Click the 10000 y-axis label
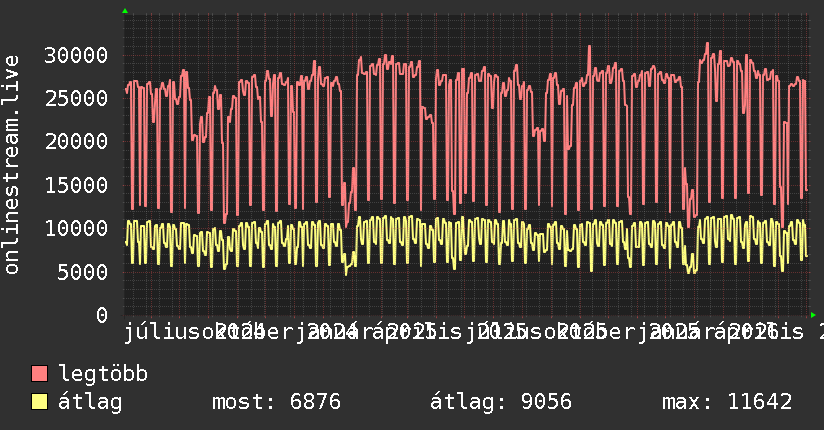Image resolution: width=824 pixels, height=430 pixels. click(x=76, y=228)
